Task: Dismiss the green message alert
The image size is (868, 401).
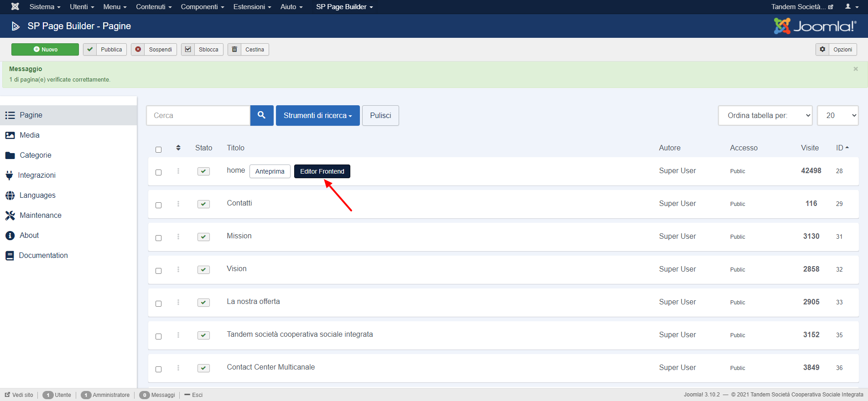Action: click(855, 69)
